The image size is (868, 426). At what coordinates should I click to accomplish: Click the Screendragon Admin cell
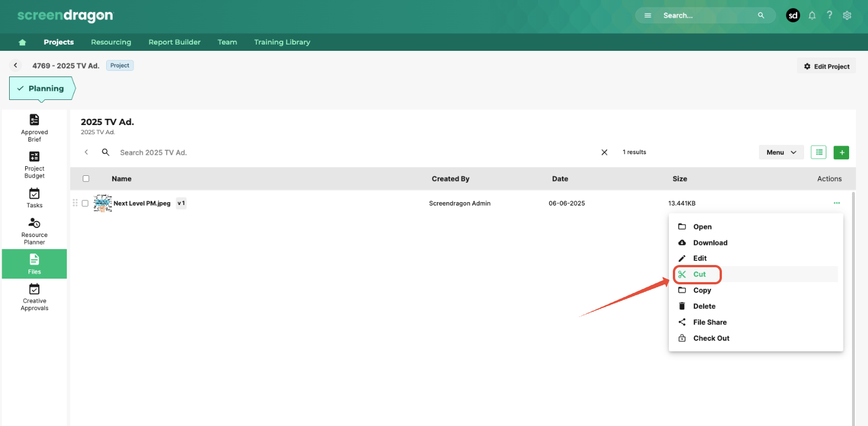459,203
